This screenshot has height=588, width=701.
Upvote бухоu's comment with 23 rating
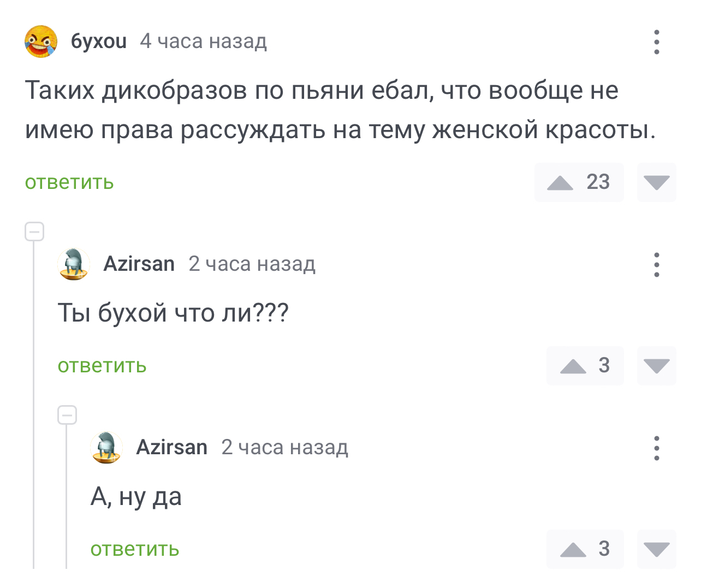click(561, 182)
